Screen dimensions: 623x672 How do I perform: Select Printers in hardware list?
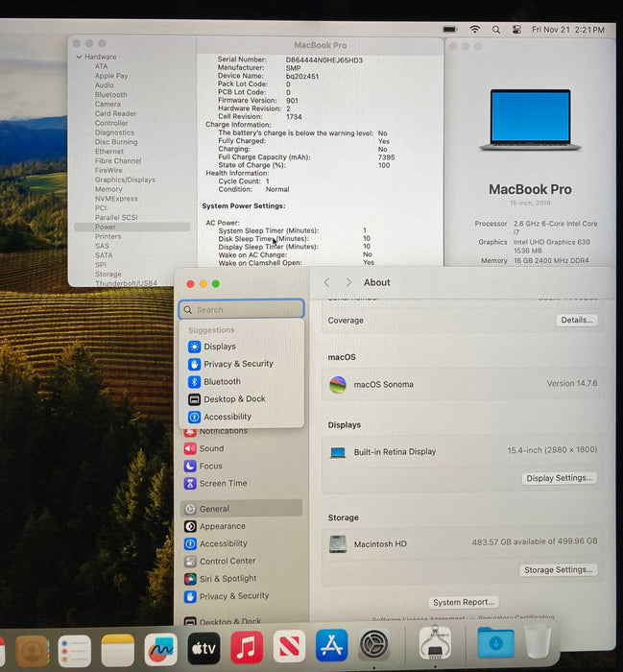(108, 236)
